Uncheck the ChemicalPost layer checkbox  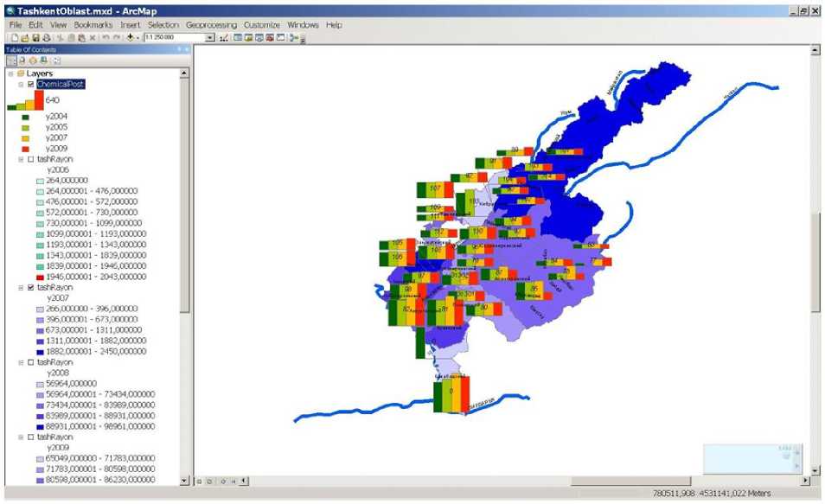(31, 84)
